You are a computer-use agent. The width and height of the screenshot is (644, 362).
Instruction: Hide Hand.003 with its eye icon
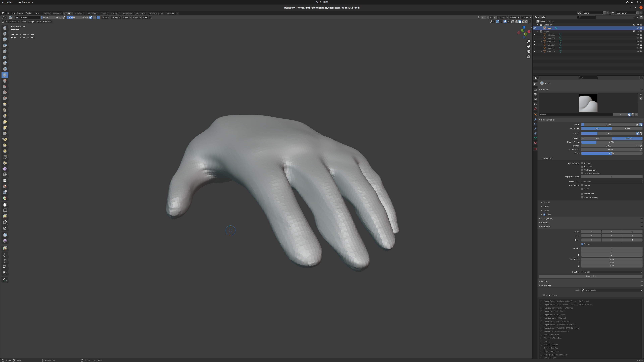coord(637,41)
